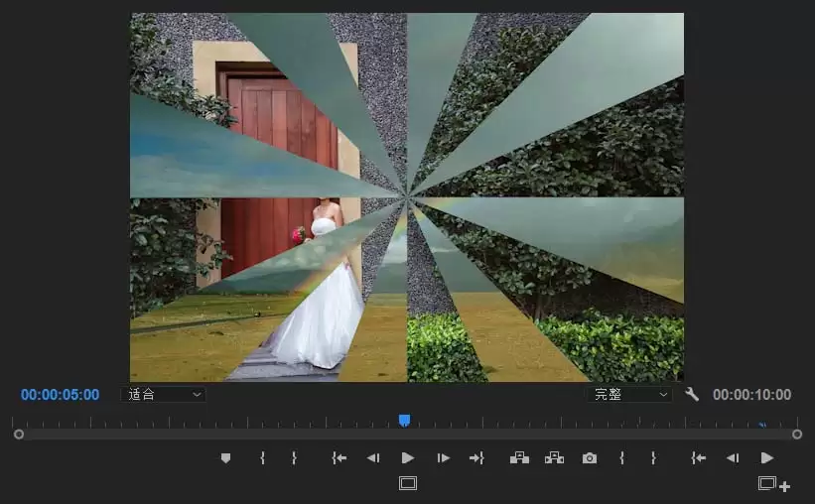The width and height of the screenshot is (815, 504).
Task: Click the right handle of the zoom scrollbar
Action: 797,434
